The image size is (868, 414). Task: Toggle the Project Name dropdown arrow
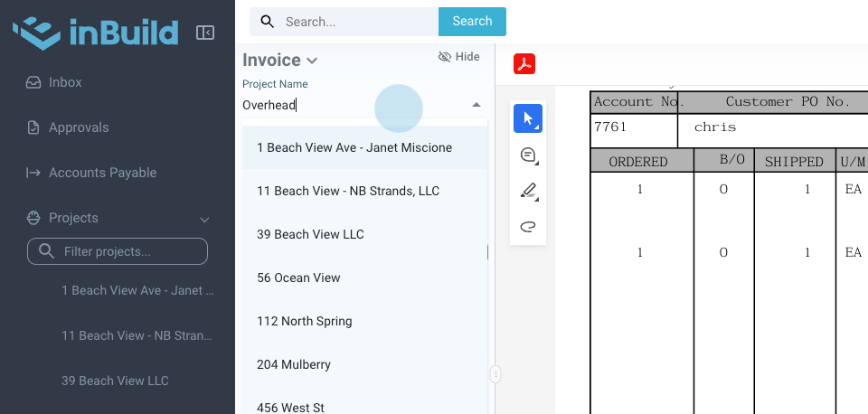coord(476,105)
